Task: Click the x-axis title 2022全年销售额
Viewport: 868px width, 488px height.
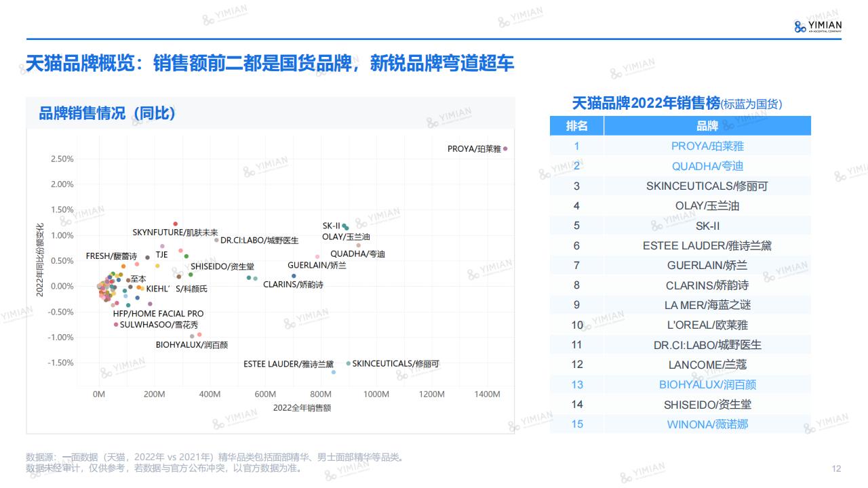Action: click(302, 408)
